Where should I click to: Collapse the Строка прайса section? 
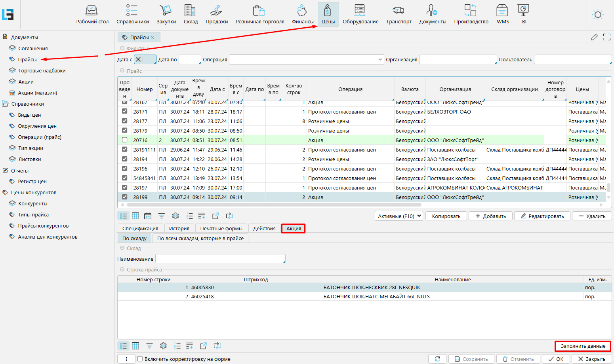click(x=122, y=270)
